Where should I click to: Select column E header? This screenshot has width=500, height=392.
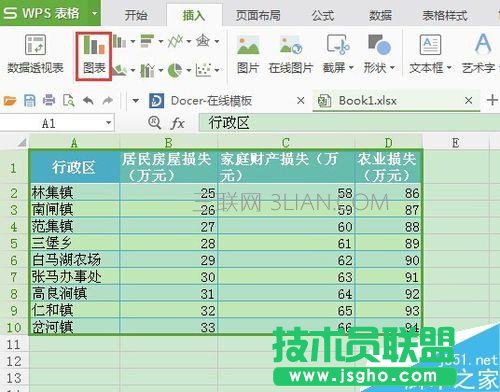(455, 143)
